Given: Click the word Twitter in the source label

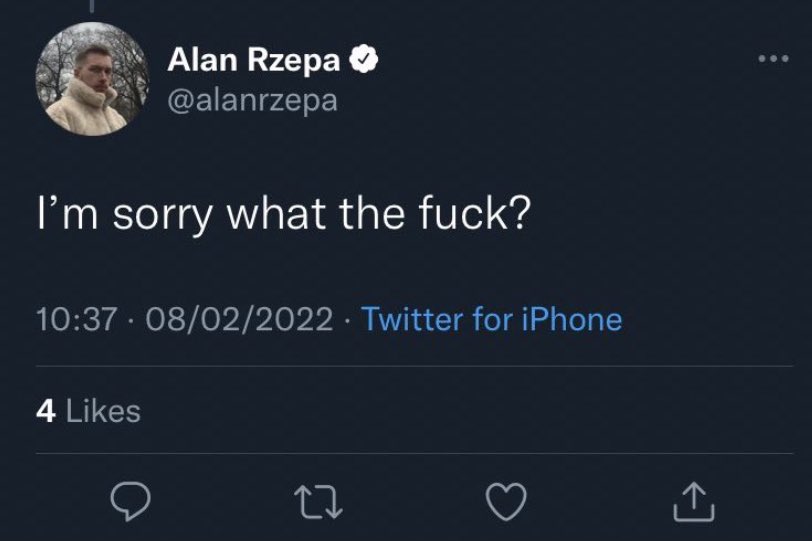Looking at the screenshot, I should 410,319.
